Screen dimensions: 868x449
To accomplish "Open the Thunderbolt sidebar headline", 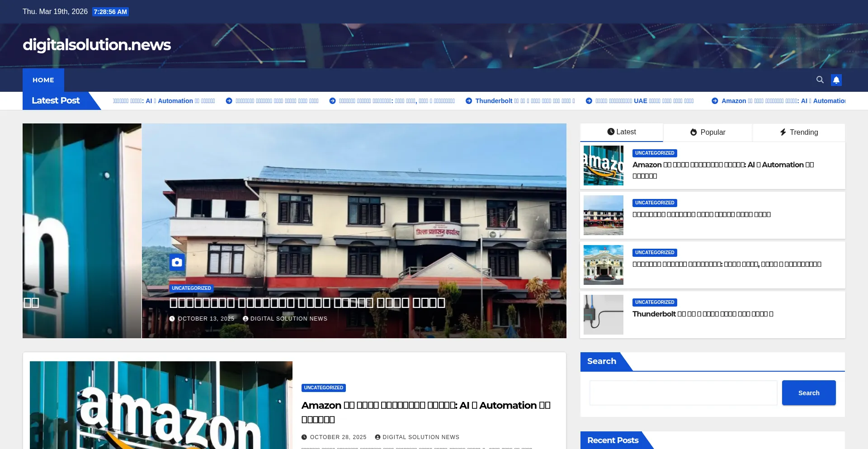I will pos(703,314).
